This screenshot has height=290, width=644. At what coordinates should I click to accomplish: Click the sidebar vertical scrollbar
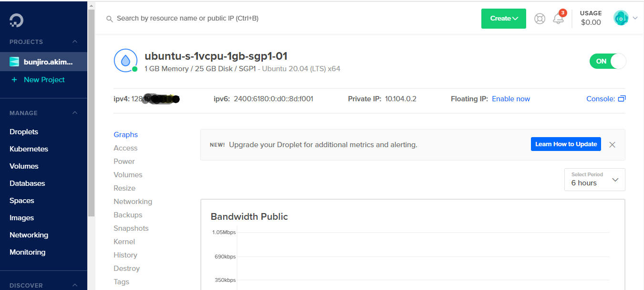91,113
